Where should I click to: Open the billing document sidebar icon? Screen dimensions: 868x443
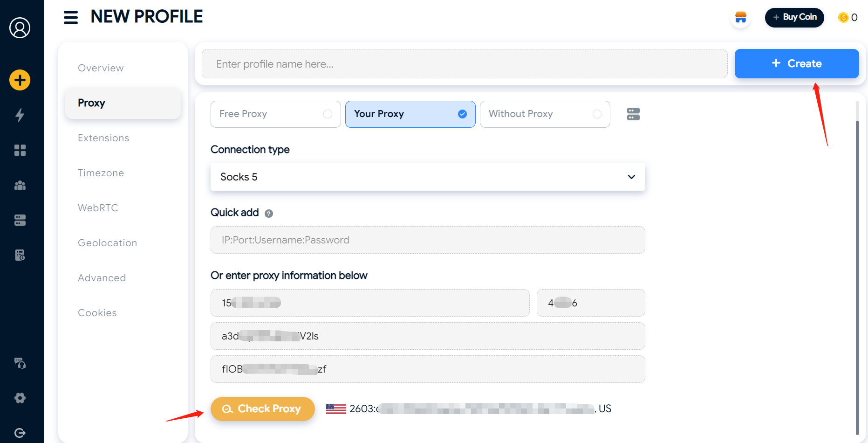tap(20, 255)
